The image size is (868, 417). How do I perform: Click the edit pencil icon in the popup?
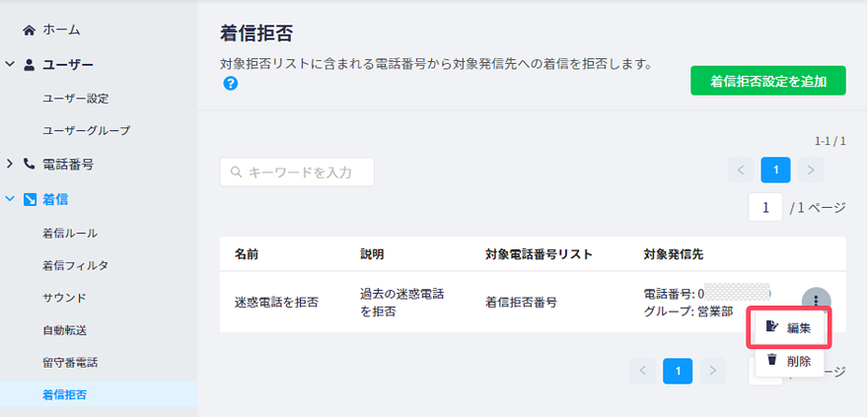tap(772, 327)
